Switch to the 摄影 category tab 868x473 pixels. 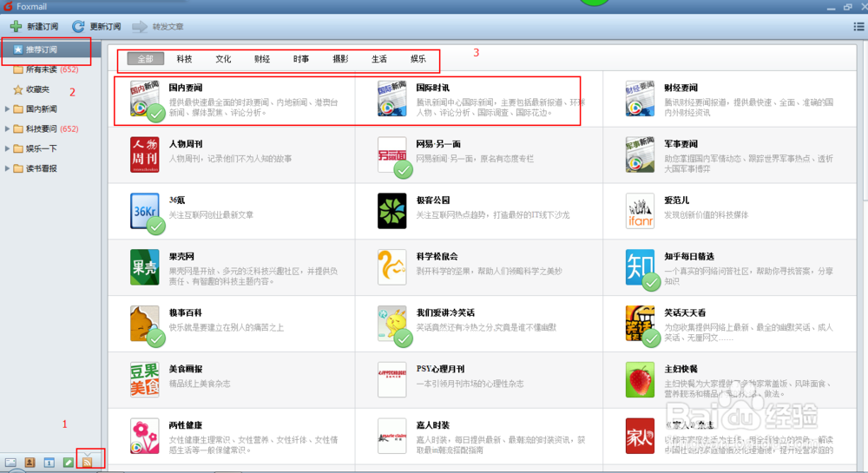pos(340,59)
